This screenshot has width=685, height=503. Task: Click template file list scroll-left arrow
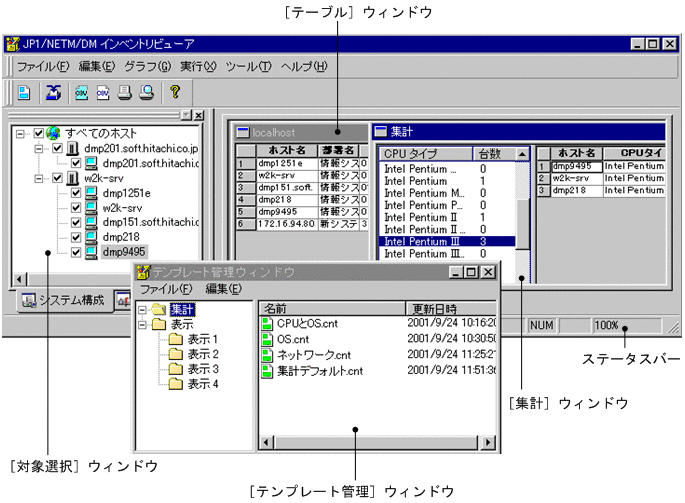[266, 443]
